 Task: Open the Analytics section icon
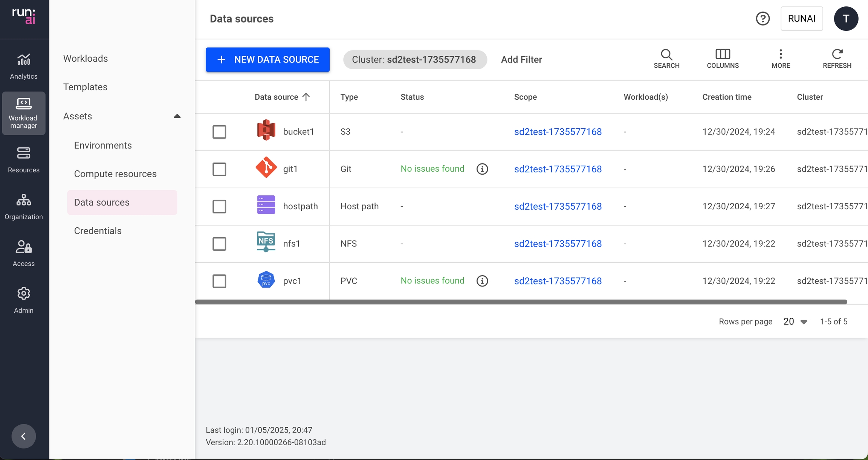click(x=23, y=65)
